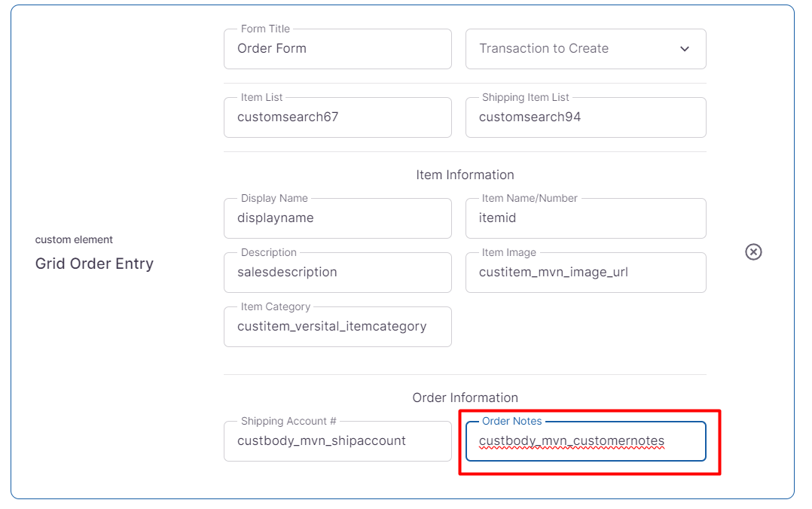
Task: Select the Shipping Item List field
Action: [585, 117]
